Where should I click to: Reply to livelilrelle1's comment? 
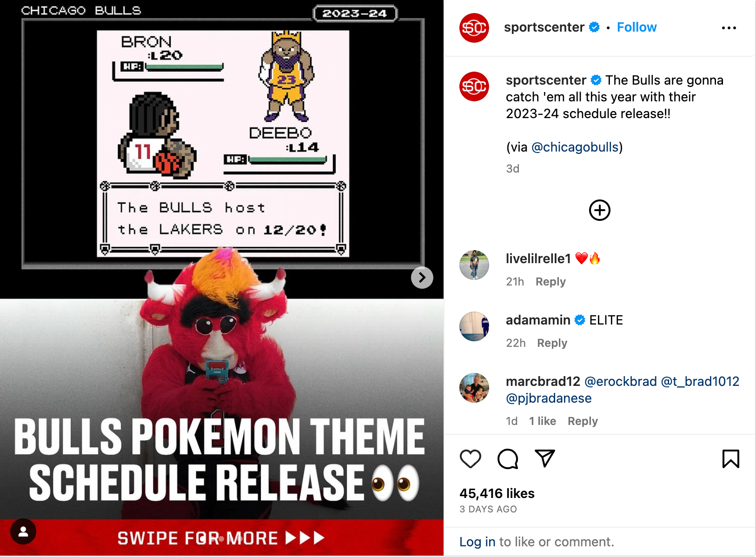point(550,282)
